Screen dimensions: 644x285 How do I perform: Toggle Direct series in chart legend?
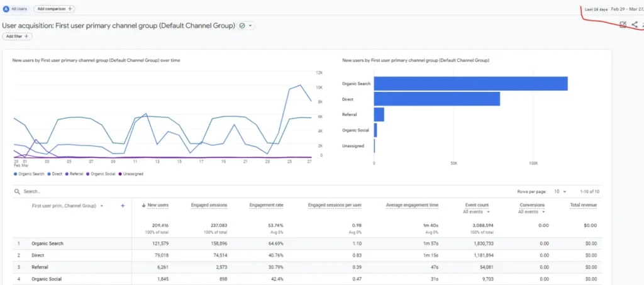tap(55, 174)
